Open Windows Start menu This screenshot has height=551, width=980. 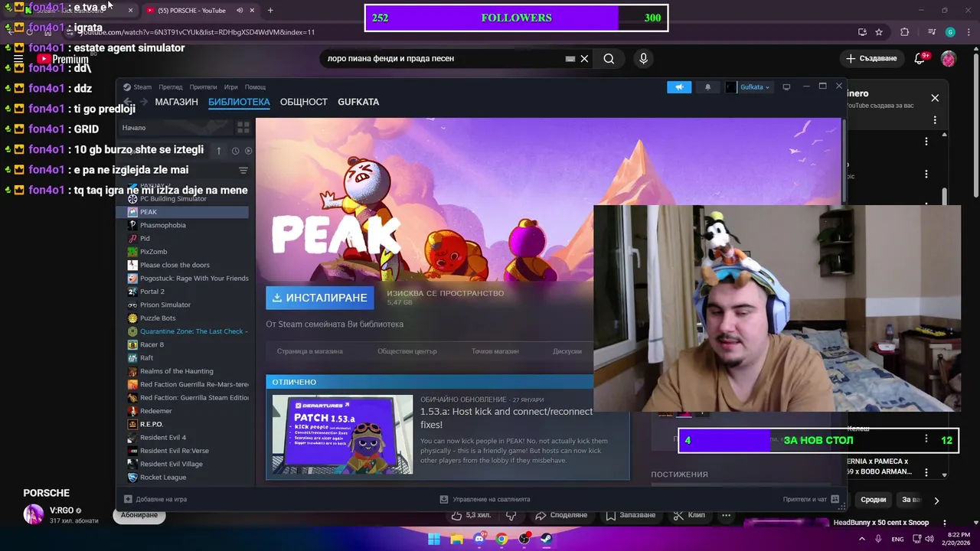[x=435, y=539]
